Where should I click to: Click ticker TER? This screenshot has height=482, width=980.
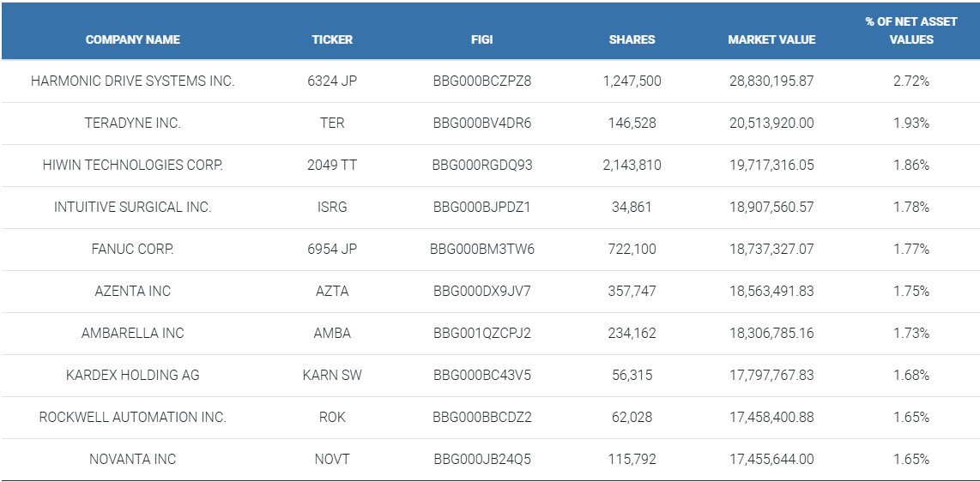332,123
